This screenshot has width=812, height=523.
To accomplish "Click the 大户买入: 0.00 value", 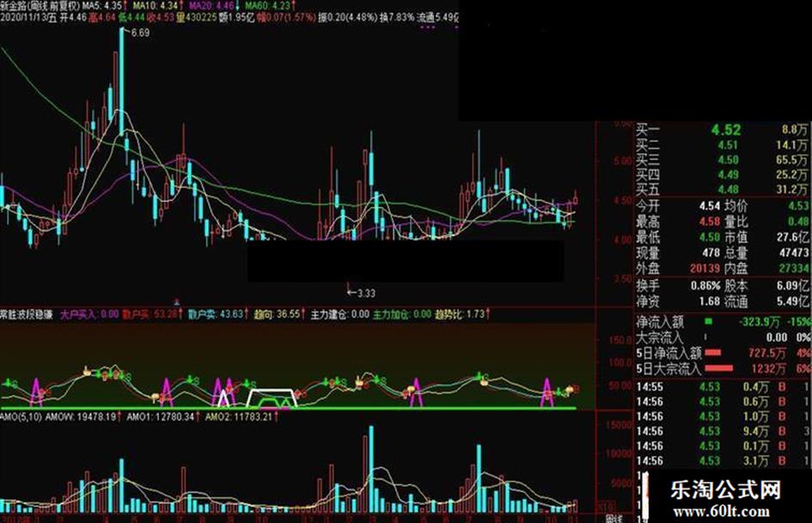I will click(89, 314).
